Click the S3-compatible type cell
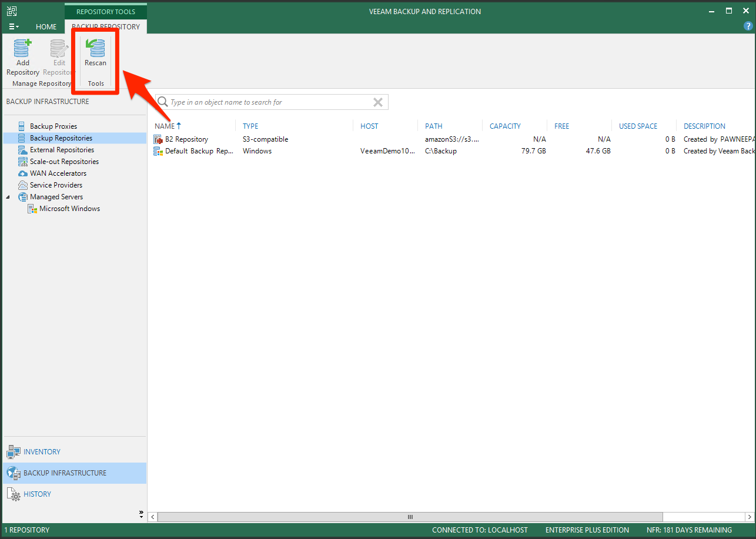The width and height of the screenshot is (756, 539). click(x=265, y=139)
